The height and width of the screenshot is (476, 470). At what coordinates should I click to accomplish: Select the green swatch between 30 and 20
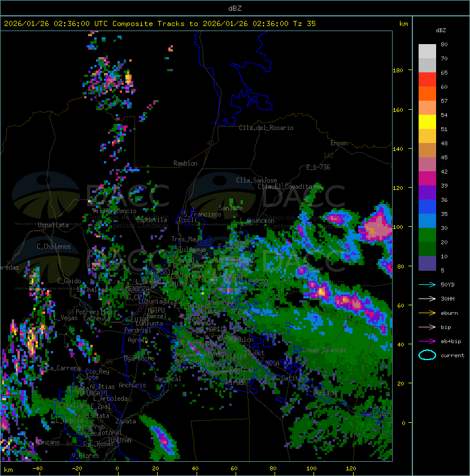(427, 235)
